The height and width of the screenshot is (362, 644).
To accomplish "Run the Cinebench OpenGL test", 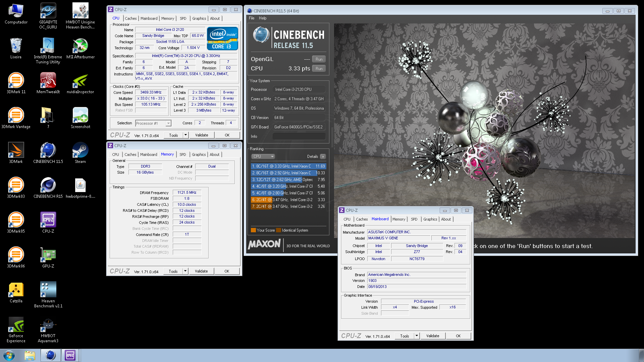I will coord(319,59).
